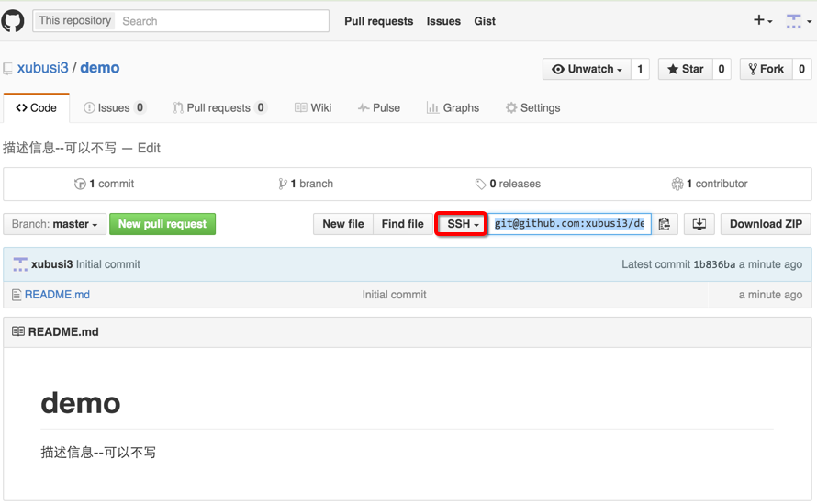Fork the demo repository

point(766,69)
